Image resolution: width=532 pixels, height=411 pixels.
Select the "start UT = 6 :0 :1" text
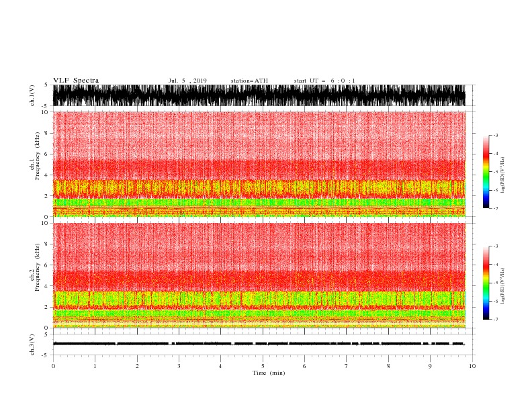coord(324,81)
